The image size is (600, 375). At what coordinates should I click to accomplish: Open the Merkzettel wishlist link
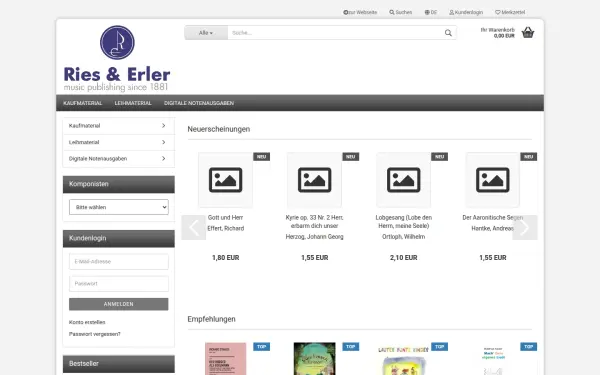pyautogui.click(x=510, y=12)
